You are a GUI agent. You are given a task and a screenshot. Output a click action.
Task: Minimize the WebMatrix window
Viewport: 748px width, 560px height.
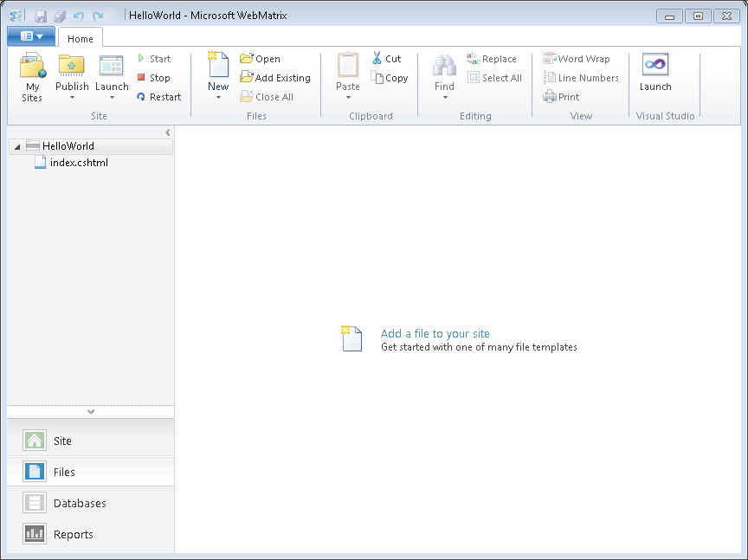(669, 16)
